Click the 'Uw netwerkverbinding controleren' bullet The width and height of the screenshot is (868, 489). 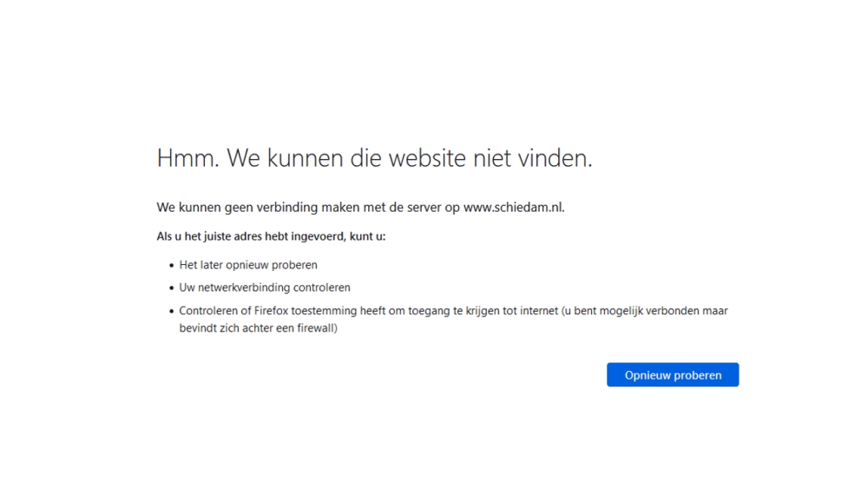pyautogui.click(x=265, y=288)
